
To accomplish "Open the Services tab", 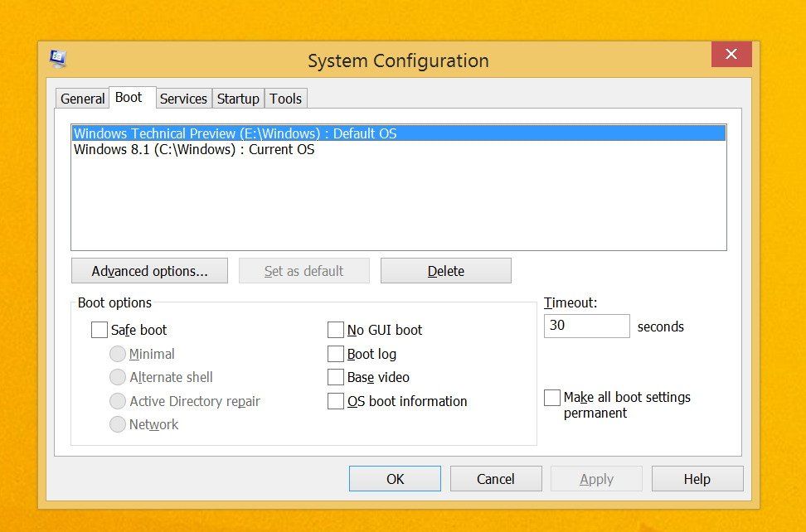I will pyautogui.click(x=183, y=98).
